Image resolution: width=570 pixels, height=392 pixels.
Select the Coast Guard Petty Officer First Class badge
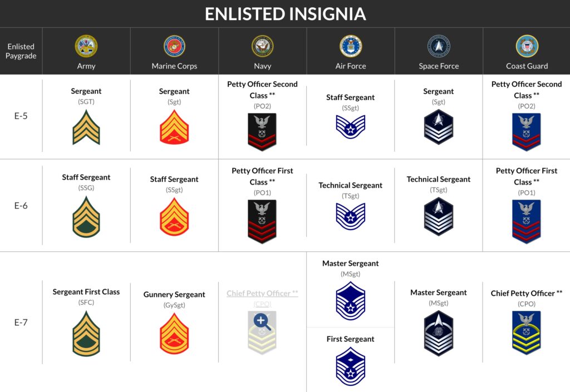(x=527, y=220)
